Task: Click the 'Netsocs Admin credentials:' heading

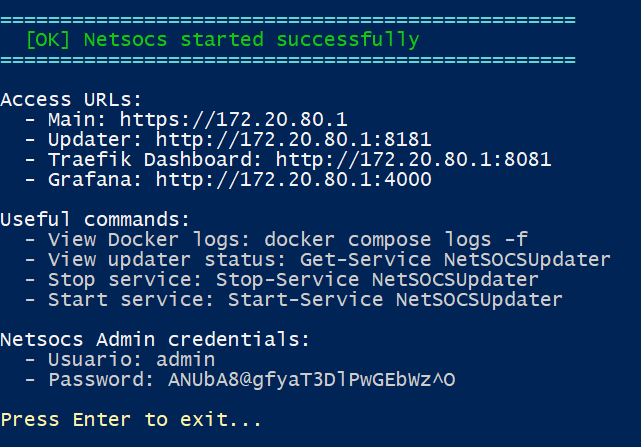Action: tap(155, 339)
